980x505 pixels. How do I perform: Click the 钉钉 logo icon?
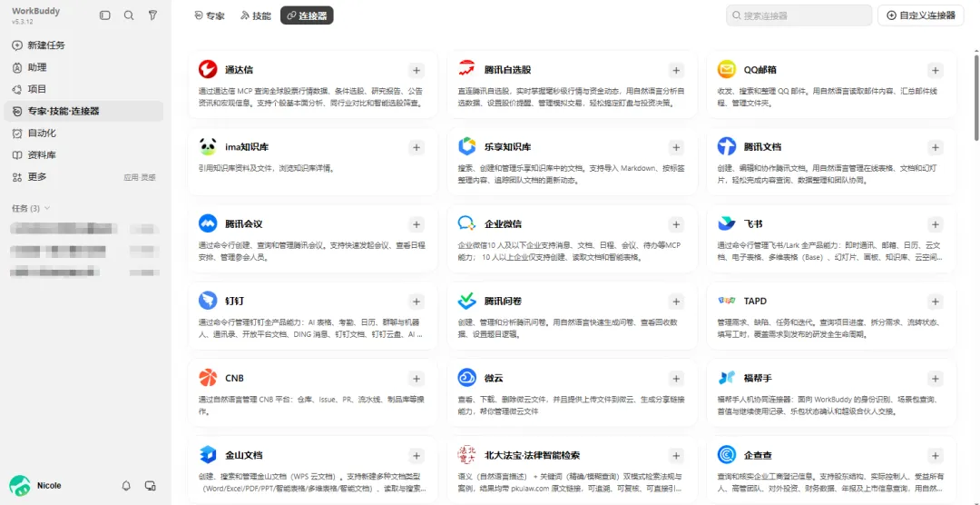(208, 301)
